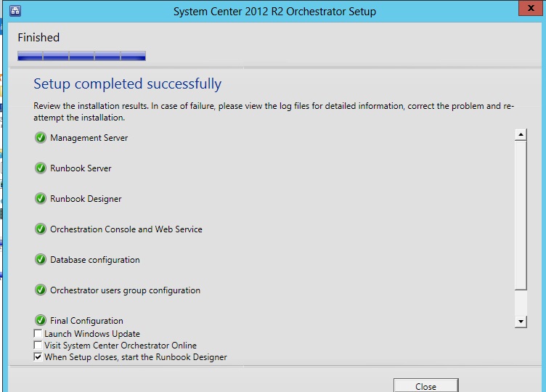The image size is (546, 392).
Task: Click the Orchestrator users group check icon
Action: coord(41,290)
